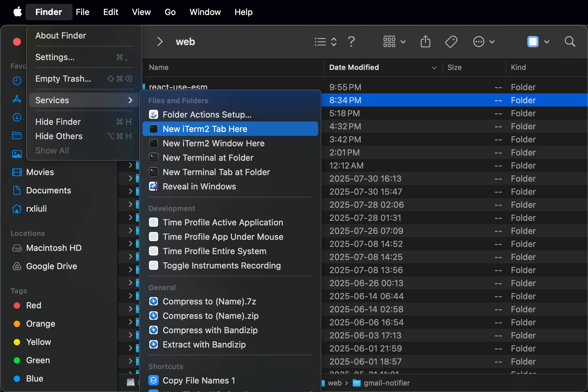This screenshot has height=392, width=588.
Task: Open the Apple menu
Action: coord(18,12)
